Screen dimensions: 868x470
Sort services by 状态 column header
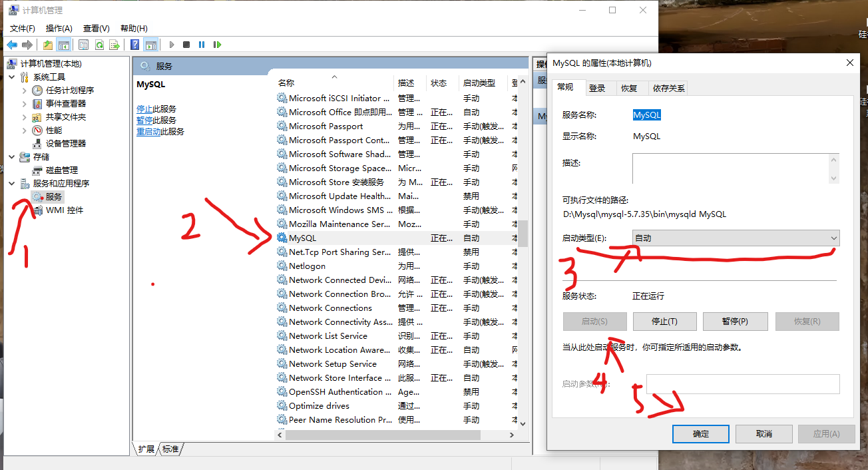click(443, 83)
